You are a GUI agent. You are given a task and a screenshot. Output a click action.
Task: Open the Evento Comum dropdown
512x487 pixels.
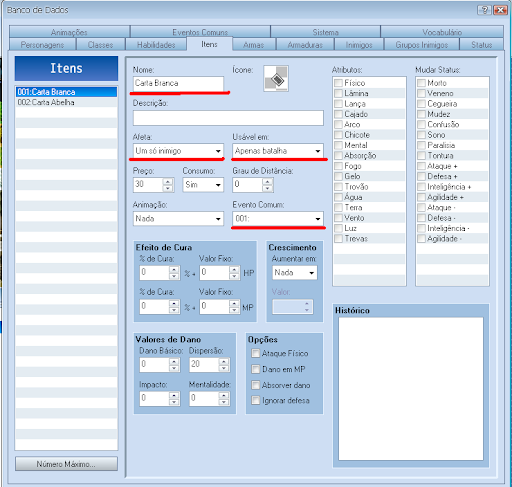pos(278,219)
